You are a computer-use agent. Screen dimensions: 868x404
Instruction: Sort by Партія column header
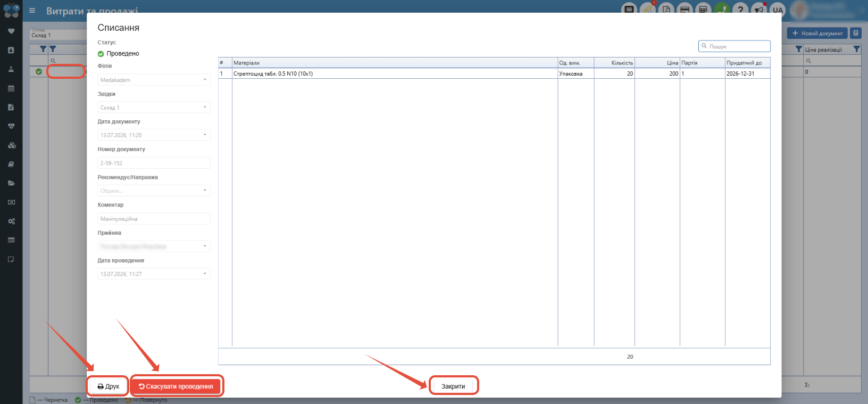703,63
